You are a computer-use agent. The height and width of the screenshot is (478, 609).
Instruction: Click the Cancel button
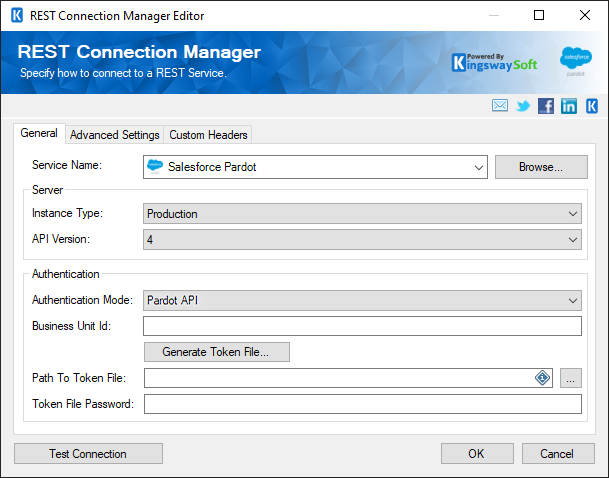tap(558, 454)
